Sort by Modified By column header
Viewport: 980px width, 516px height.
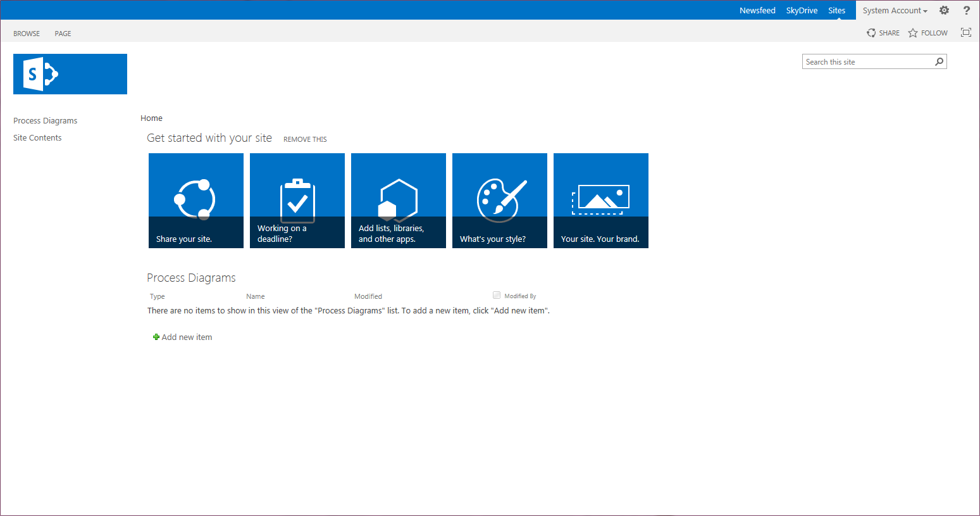(x=520, y=296)
